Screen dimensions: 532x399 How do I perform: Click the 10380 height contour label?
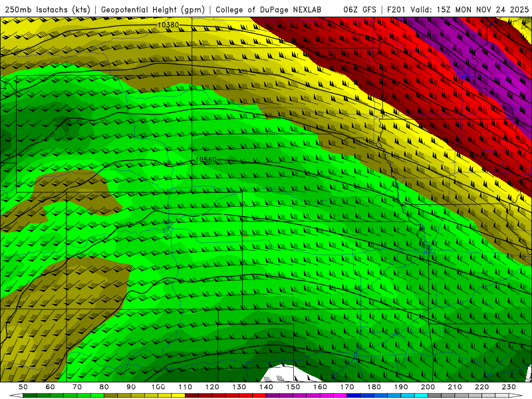168,25
